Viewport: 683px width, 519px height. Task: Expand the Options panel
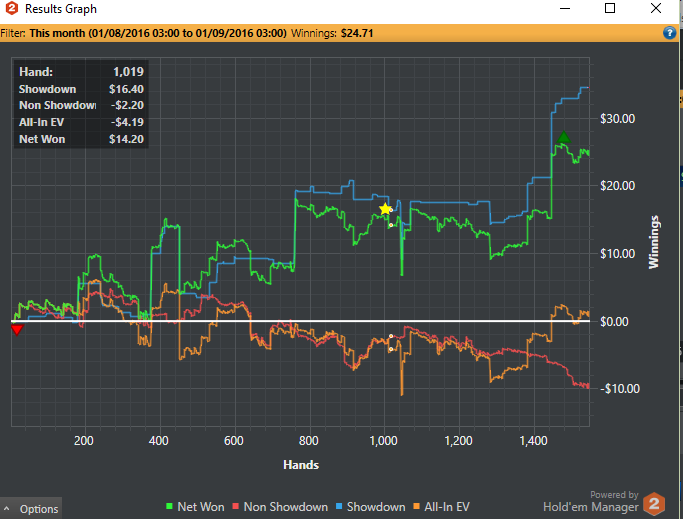(x=31, y=509)
